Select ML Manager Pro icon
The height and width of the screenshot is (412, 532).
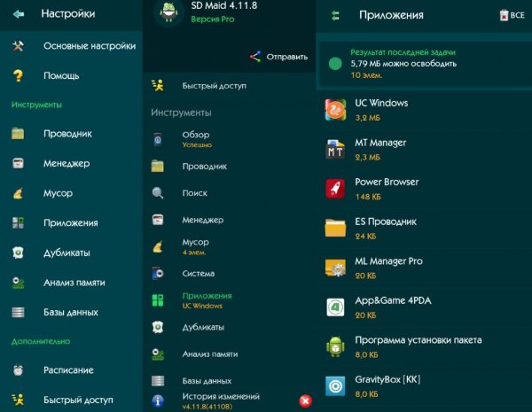[x=335, y=268]
